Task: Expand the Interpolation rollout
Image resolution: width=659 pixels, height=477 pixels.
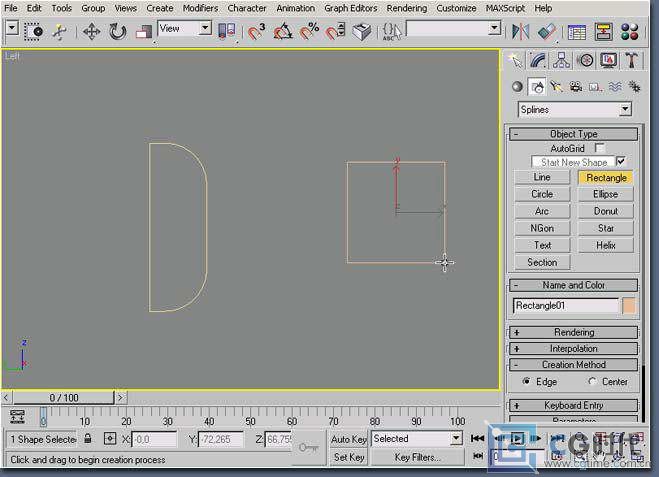Action: click(573, 349)
